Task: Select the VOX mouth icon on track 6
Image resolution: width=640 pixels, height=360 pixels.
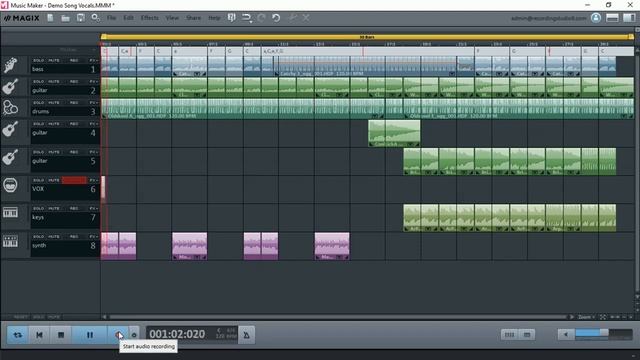Action: pyautogui.click(x=10, y=185)
